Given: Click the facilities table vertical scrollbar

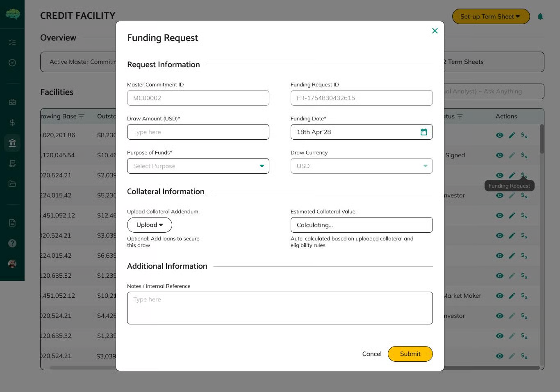Looking at the screenshot, I should [x=542, y=139].
